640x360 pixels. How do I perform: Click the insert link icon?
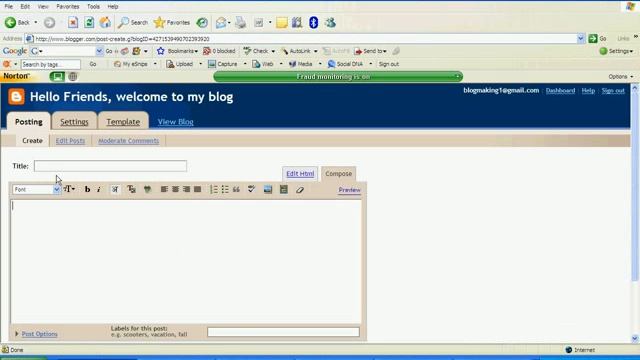(x=147, y=189)
